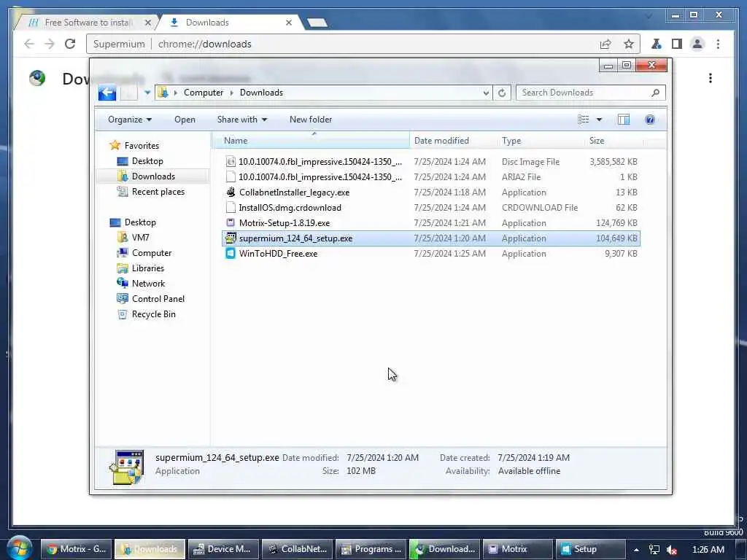747x560 pixels.
Task: Click Computer in the address breadcrumb
Action: click(204, 93)
